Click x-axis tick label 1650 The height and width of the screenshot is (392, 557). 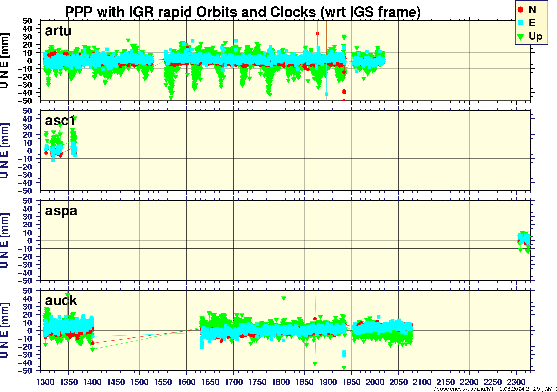[210, 382]
